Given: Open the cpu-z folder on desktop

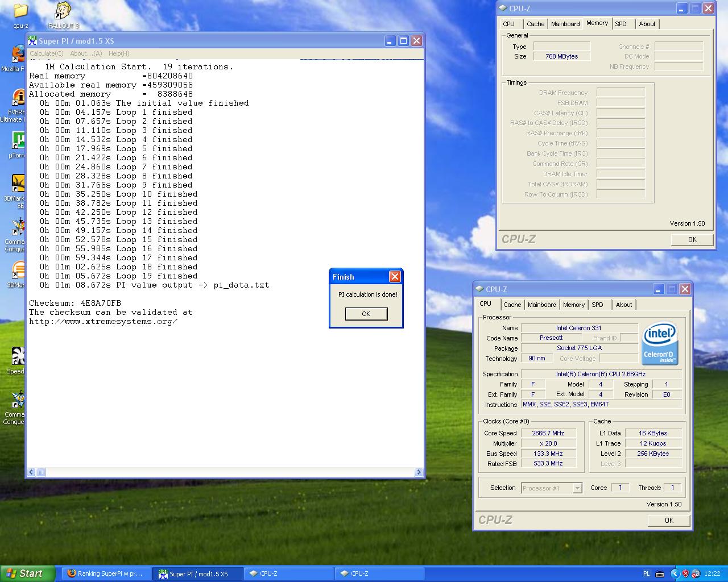Looking at the screenshot, I should point(20,11).
